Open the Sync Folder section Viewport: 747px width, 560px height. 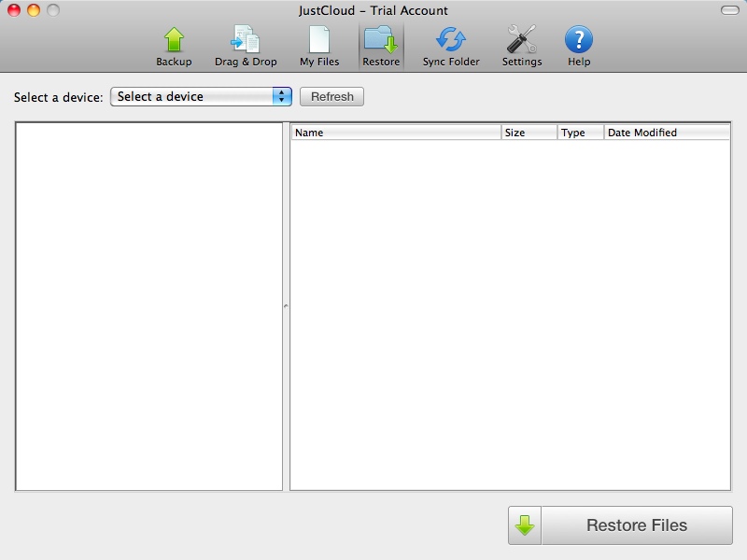(451, 46)
